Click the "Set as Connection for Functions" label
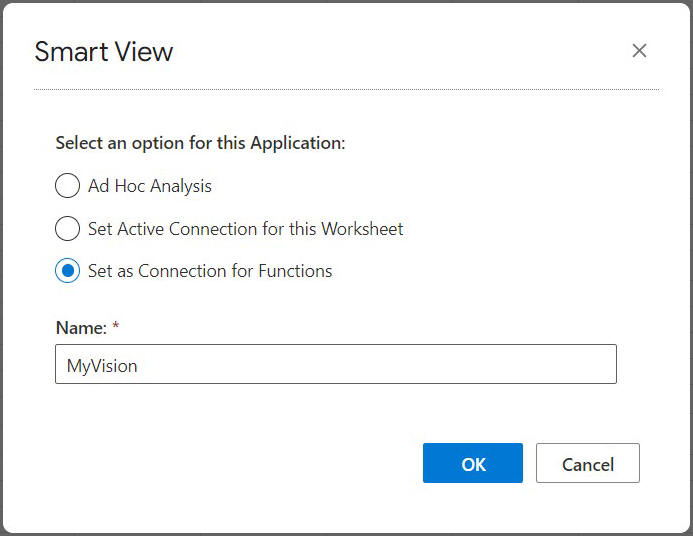This screenshot has height=536, width=693. tap(210, 271)
